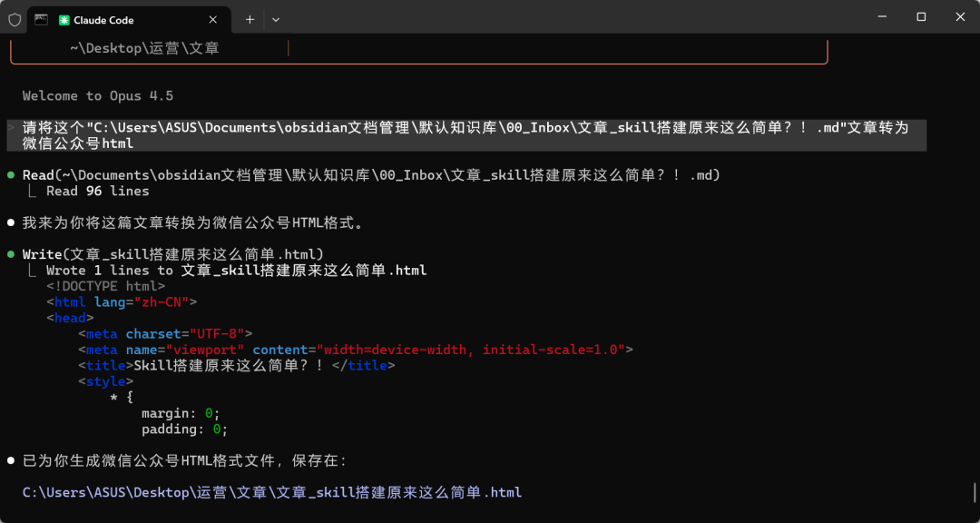Click the saved file path C:\Users\ASUS\Desktop\运营
The width and height of the screenshot is (980, 523).
pos(272,493)
